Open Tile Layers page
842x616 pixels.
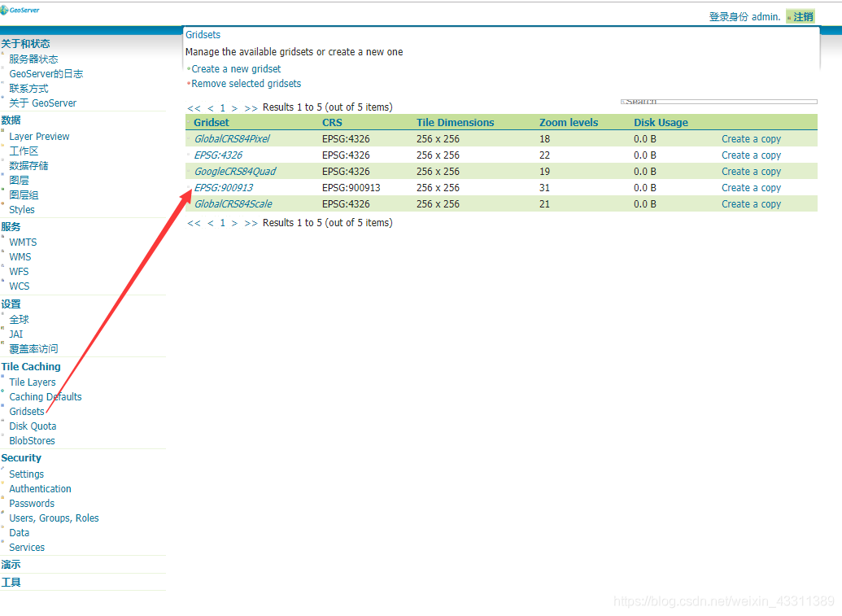click(33, 382)
